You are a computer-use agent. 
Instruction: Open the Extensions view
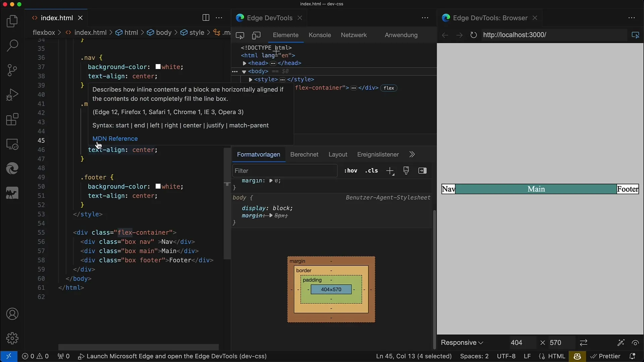[x=12, y=119]
